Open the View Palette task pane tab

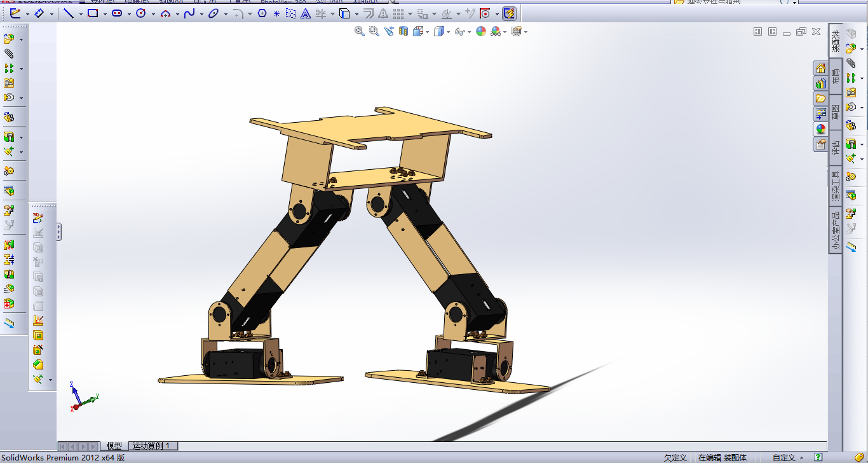pyautogui.click(x=820, y=114)
